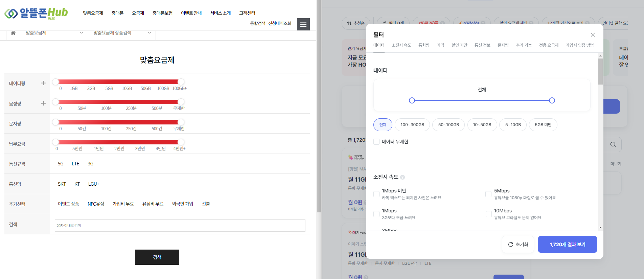
Task: Click 신청내역조회 link
Action: 280,23
